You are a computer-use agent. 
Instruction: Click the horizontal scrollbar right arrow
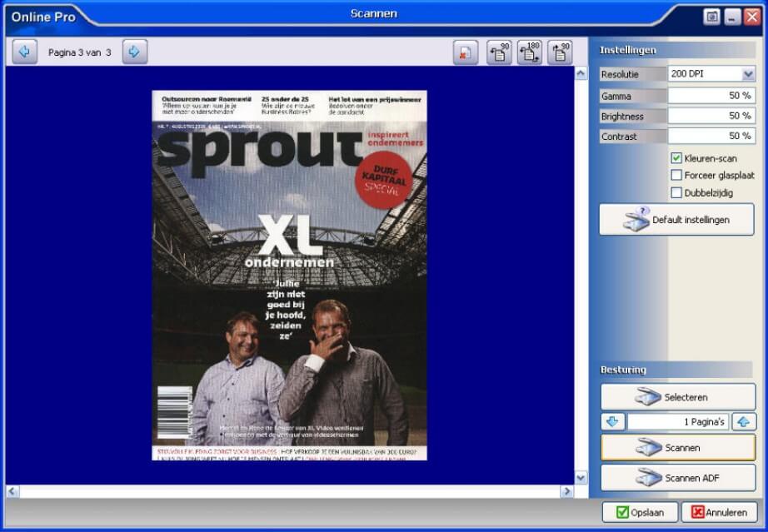coord(567,491)
